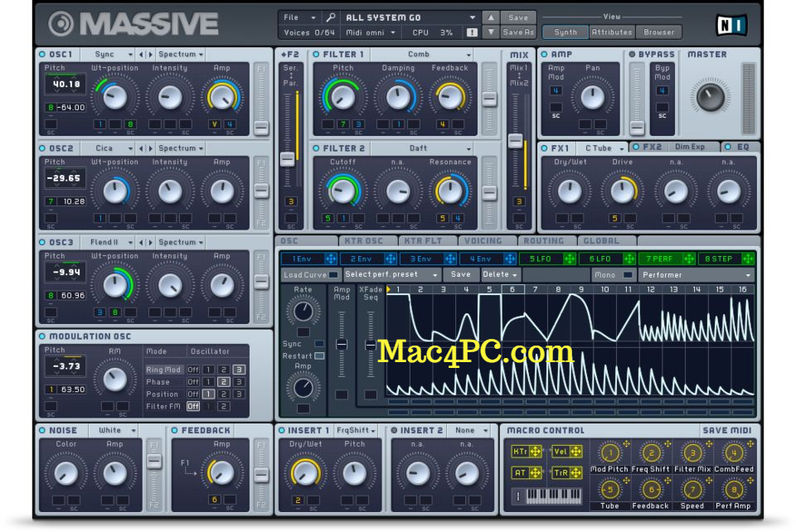Image resolution: width=796 pixels, height=532 pixels.
Task: Open Select perf. preset dropdown
Action: pos(391,274)
